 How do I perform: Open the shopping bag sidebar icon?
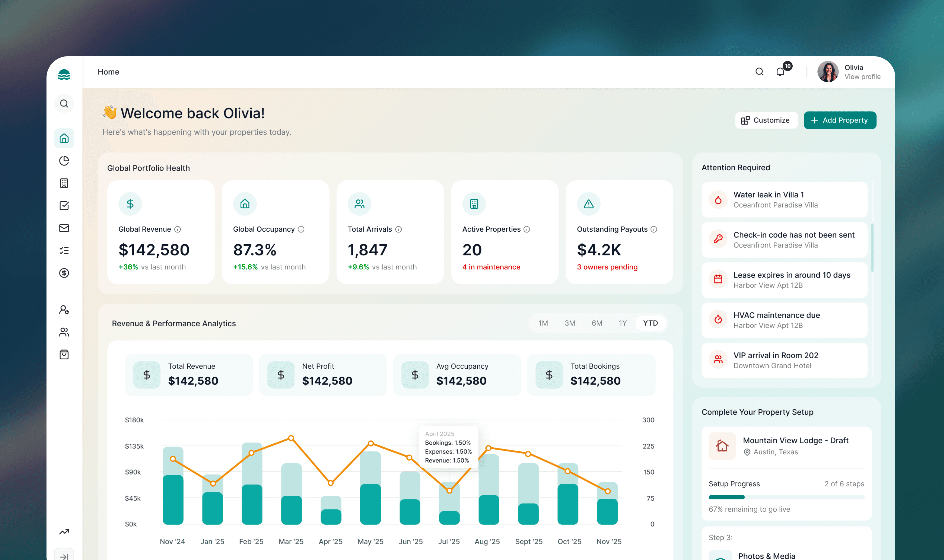point(64,354)
